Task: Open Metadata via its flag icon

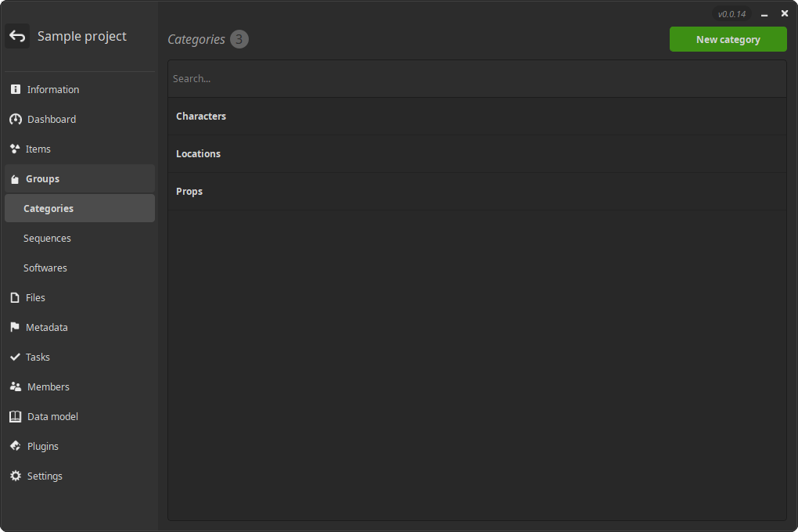Action: (15, 328)
